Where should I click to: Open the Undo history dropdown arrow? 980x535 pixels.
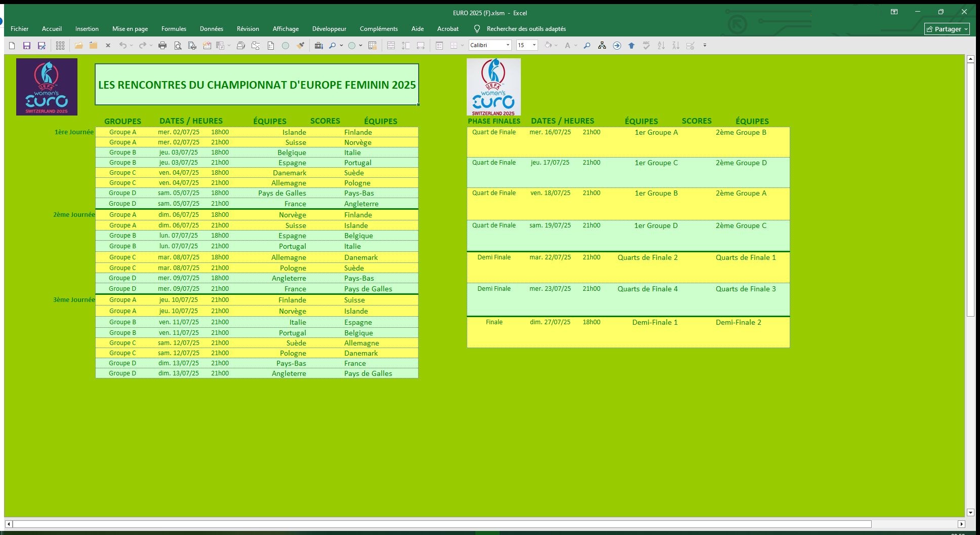pos(131,46)
